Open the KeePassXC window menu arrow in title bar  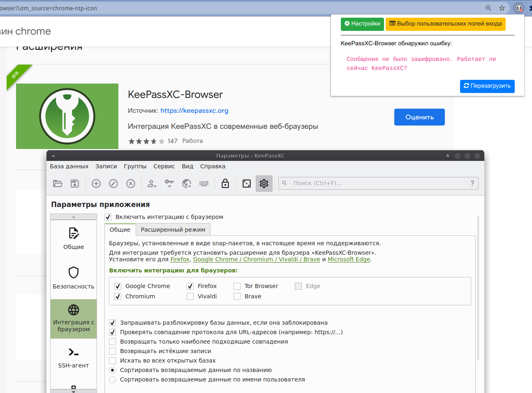[x=53, y=156]
